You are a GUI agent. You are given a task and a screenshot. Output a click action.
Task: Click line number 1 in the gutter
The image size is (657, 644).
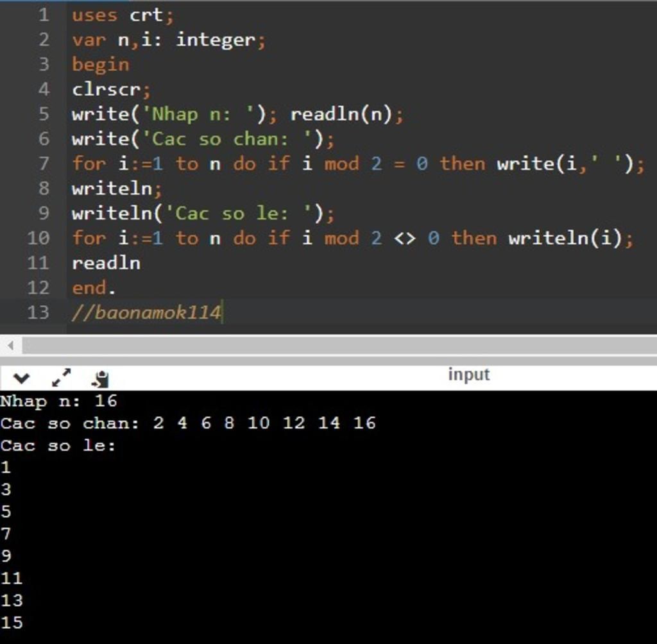[x=44, y=15]
